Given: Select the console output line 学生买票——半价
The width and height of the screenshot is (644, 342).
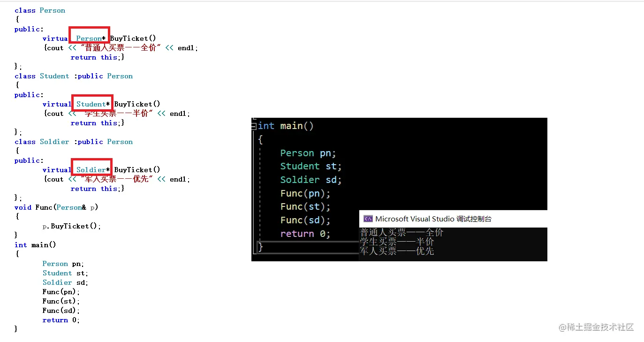Looking at the screenshot, I should pos(397,242).
